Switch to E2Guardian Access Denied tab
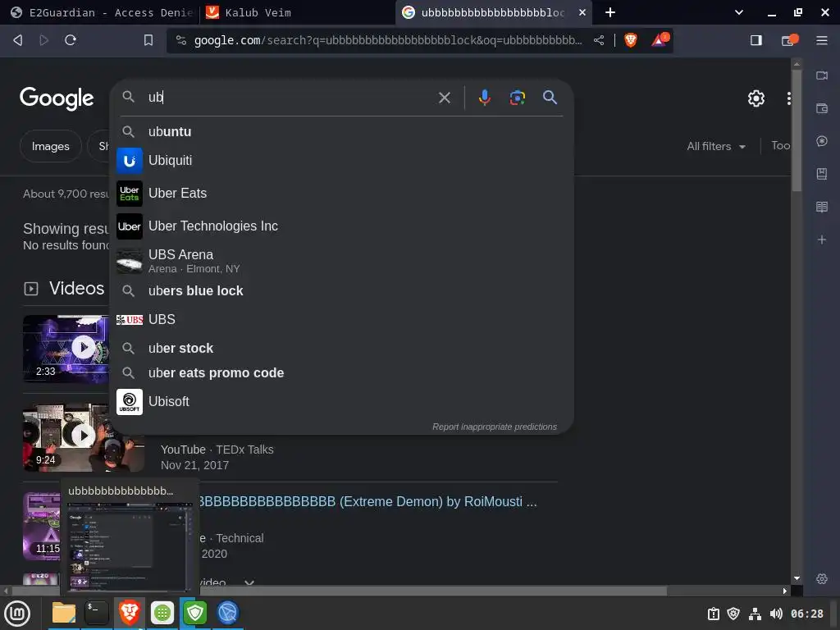Image resolution: width=840 pixels, height=630 pixels. point(101,12)
